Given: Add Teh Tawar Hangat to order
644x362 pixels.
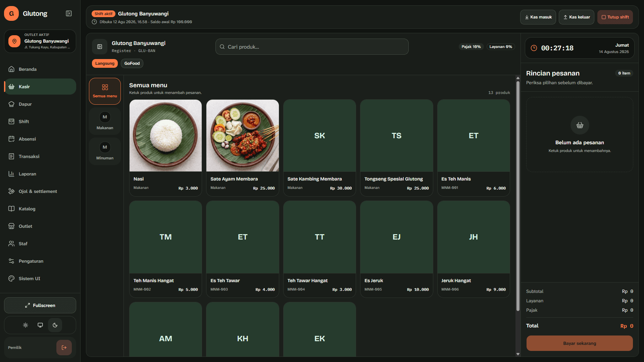Looking at the screenshot, I should (x=319, y=249).
